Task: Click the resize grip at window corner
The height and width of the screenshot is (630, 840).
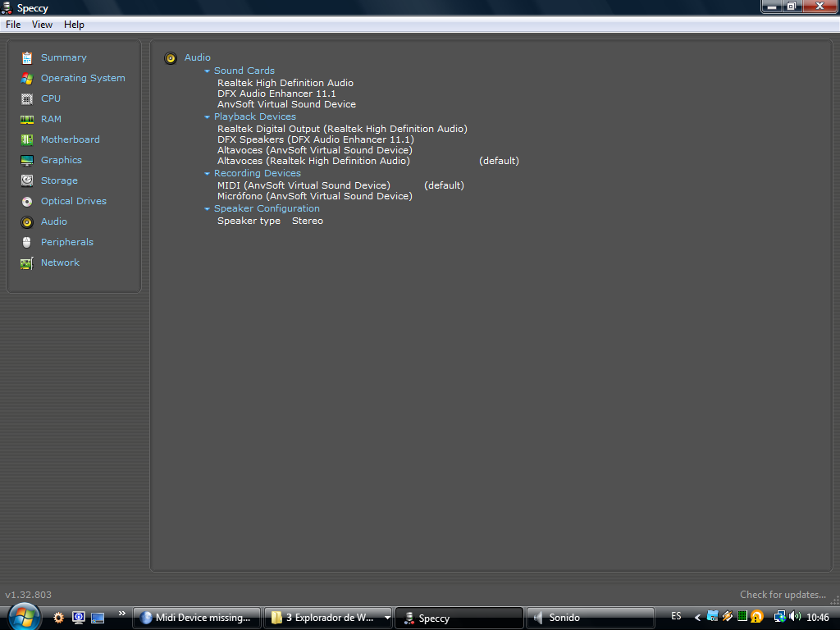Action: point(834,600)
